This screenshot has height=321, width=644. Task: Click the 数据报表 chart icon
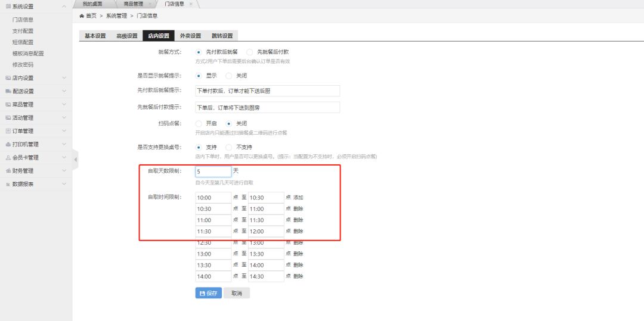pyautogui.click(x=8, y=184)
